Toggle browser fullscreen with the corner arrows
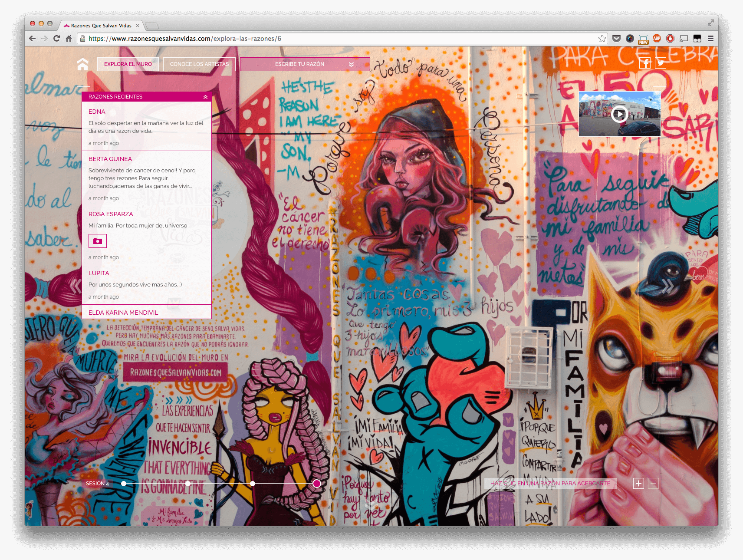The height and width of the screenshot is (560, 743). click(x=710, y=23)
